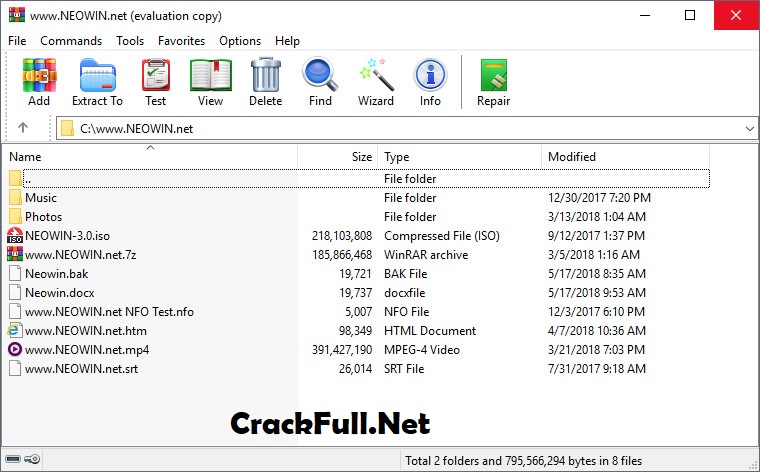760x472 pixels.
Task: Click the Delete trash can icon
Action: click(x=266, y=75)
